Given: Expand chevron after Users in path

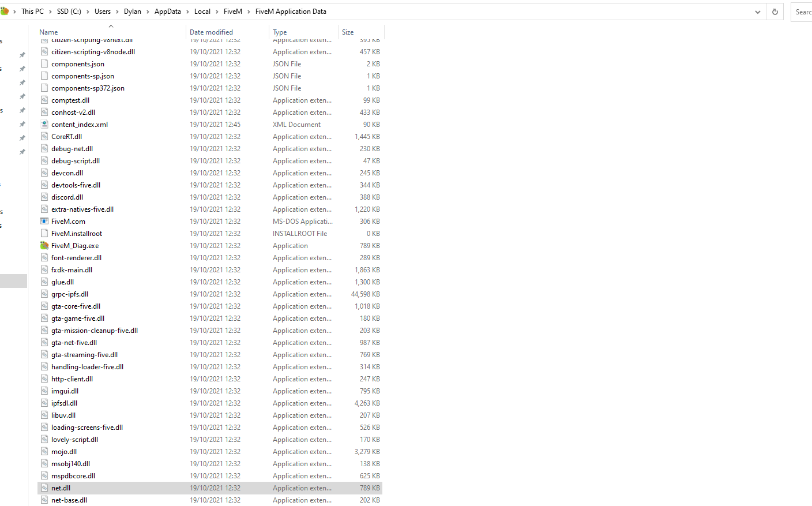Looking at the screenshot, I should [x=118, y=12].
